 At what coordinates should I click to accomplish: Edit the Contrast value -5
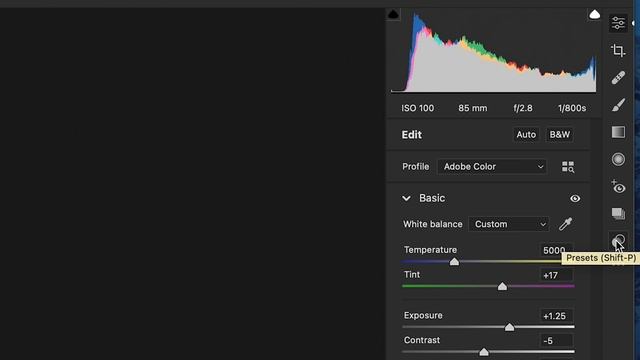[x=556, y=340]
